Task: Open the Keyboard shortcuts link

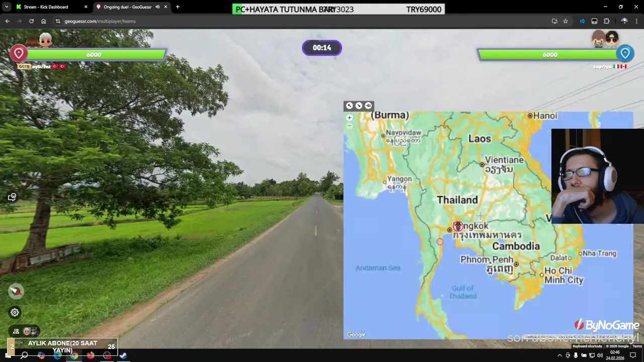Action: pos(587,346)
